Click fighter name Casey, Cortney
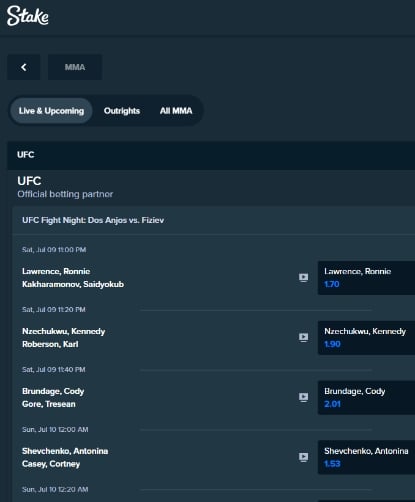 (51, 464)
